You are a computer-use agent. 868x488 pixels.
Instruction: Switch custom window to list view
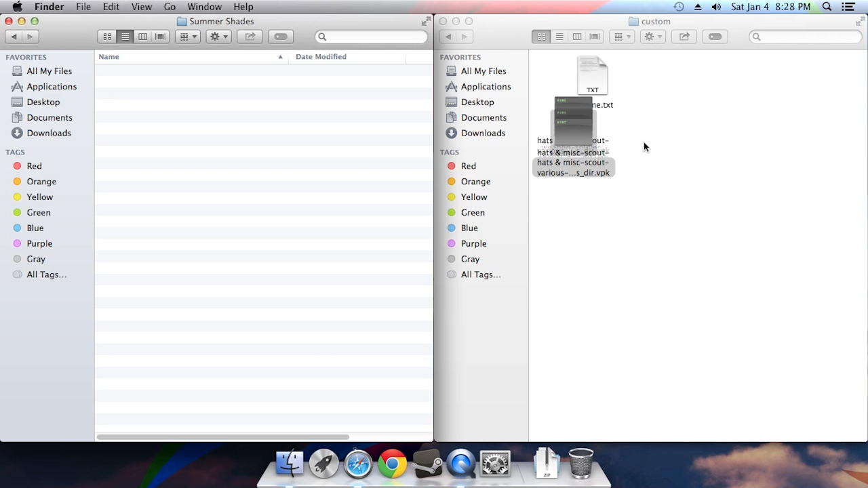(559, 37)
